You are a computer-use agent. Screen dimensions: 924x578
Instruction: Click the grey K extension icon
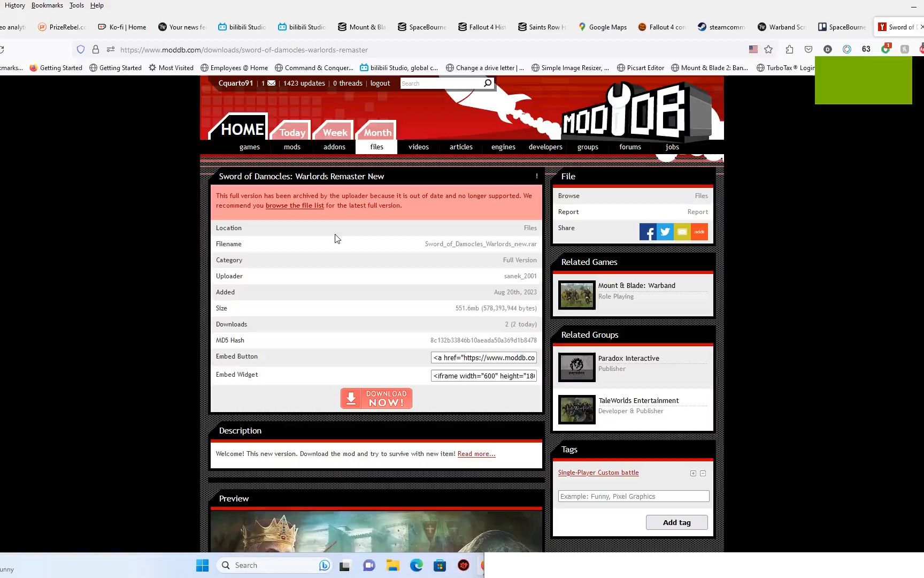pyautogui.click(x=905, y=49)
